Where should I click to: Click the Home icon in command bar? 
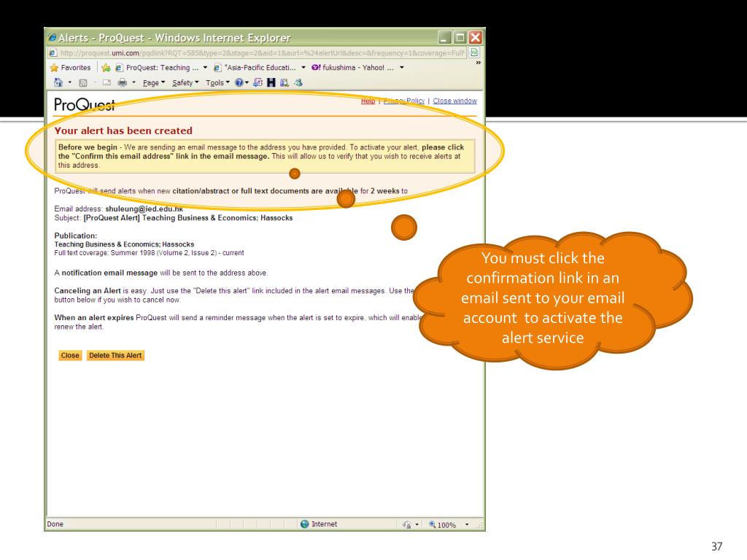58,82
